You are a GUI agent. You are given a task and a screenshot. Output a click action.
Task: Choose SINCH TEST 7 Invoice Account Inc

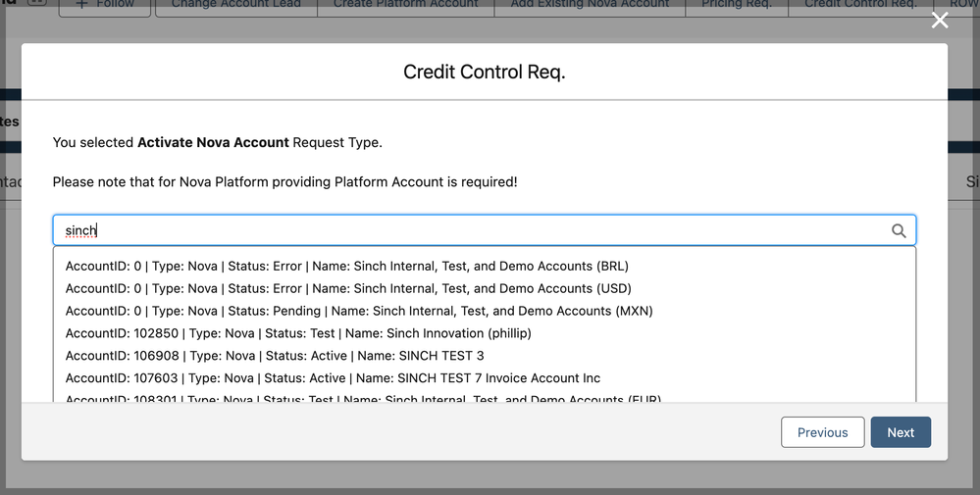pos(485,378)
